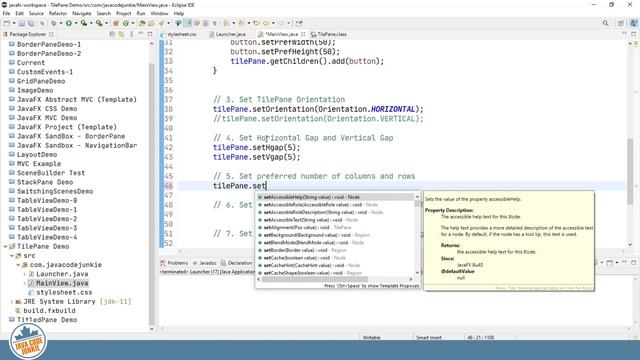640x360 pixels.
Task: Click the Open Task toolbar icon
Action: coord(151,23)
